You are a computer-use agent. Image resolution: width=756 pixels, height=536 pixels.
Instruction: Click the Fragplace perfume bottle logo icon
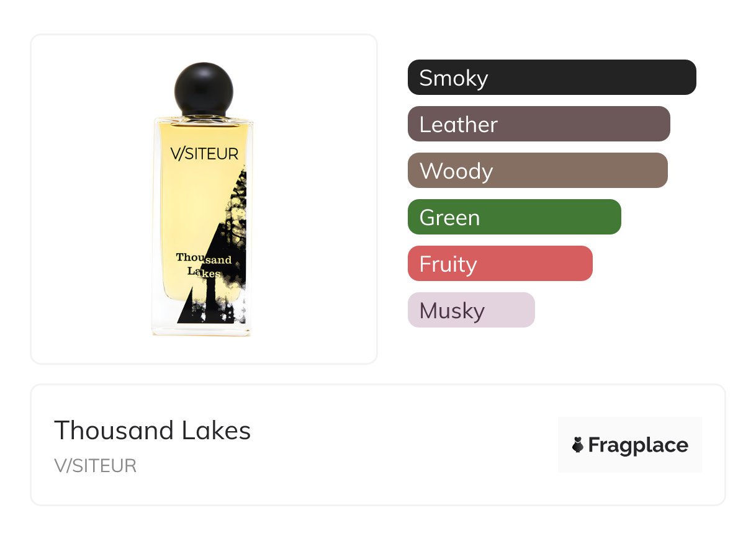(578, 445)
